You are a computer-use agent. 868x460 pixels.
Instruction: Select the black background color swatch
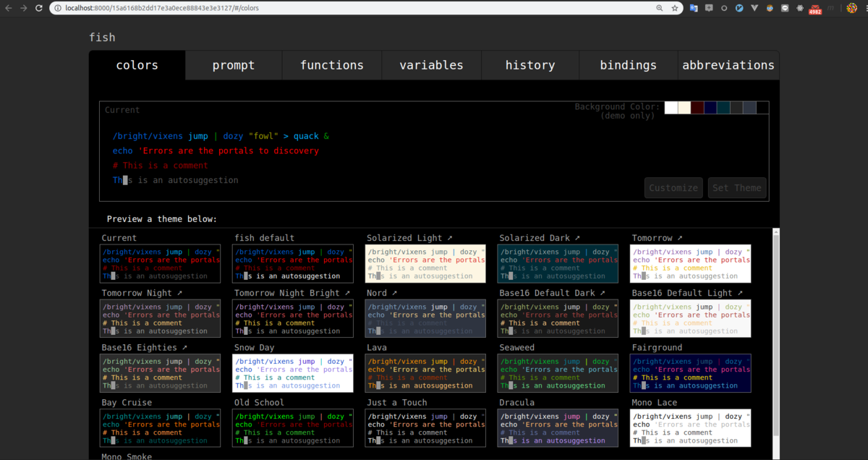coord(762,108)
